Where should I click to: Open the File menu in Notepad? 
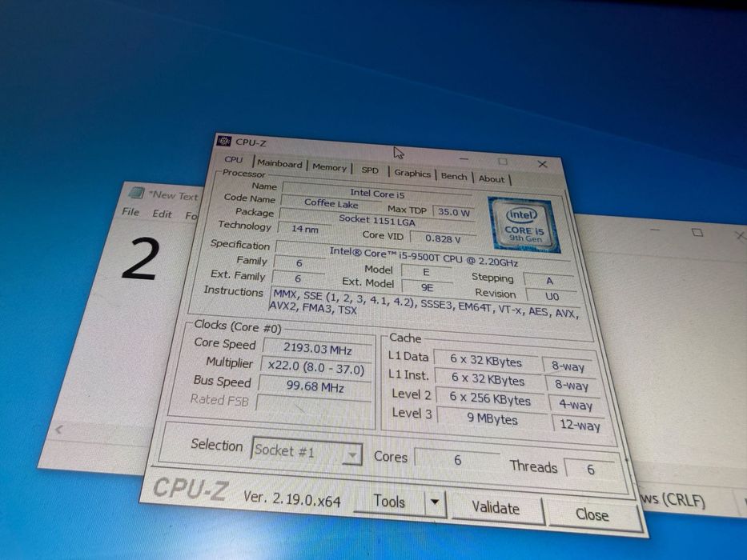pyautogui.click(x=130, y=212)
